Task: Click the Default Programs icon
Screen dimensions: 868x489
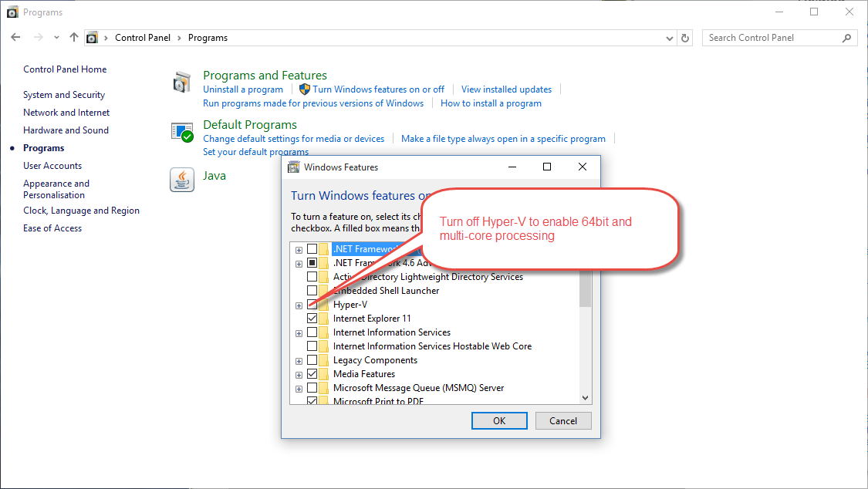Action: tap(182, 132)
